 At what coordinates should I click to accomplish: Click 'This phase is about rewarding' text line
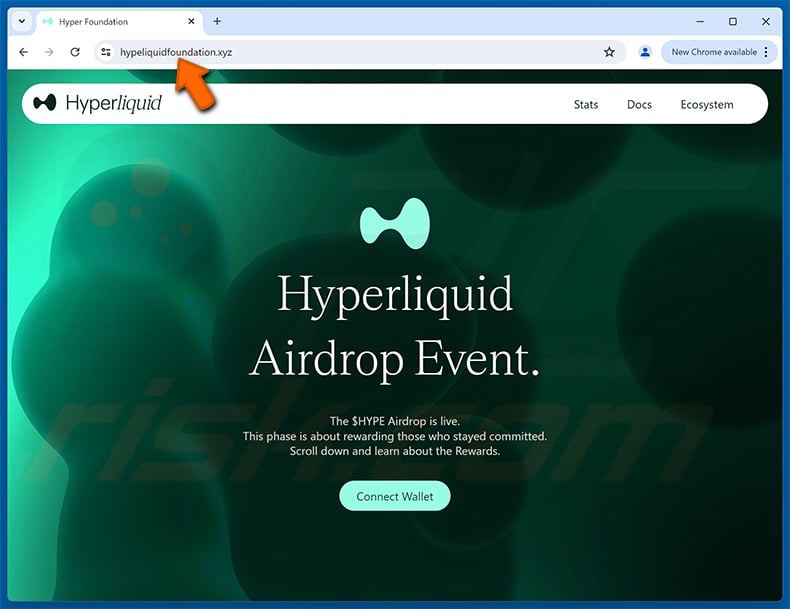pos(394,436)
